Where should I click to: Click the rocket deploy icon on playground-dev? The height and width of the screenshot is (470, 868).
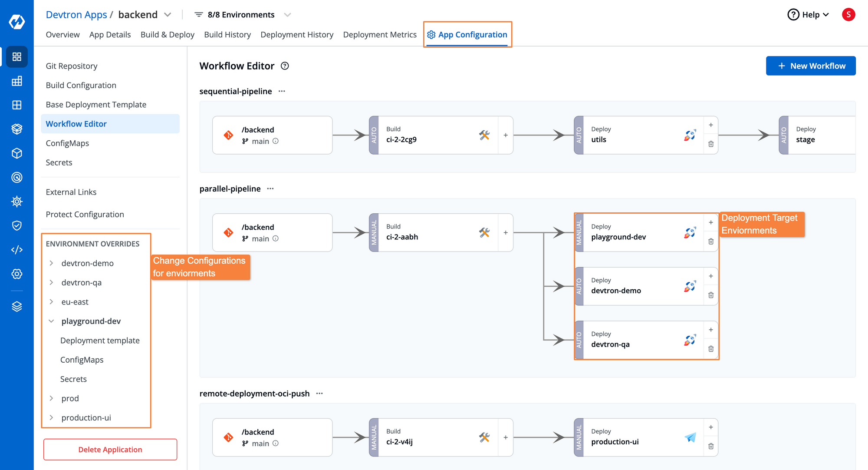click(x=688, y=232)
